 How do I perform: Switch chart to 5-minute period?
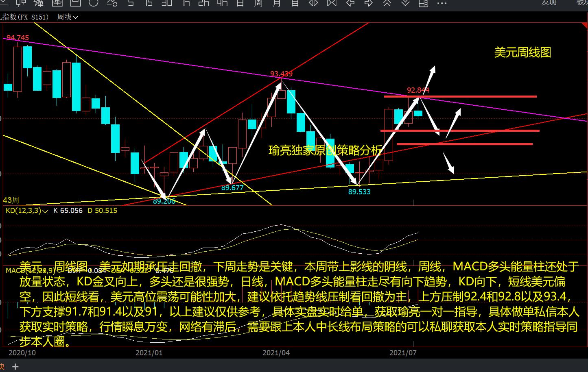point(131,3)
